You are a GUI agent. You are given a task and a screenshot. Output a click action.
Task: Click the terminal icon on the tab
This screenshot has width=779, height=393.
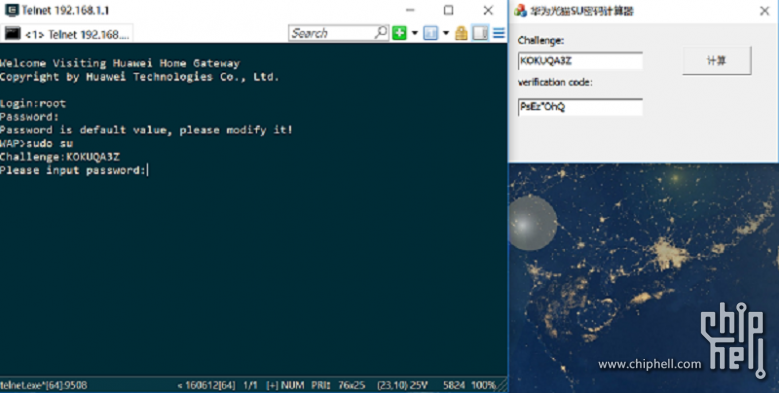(x=12, y=34)
